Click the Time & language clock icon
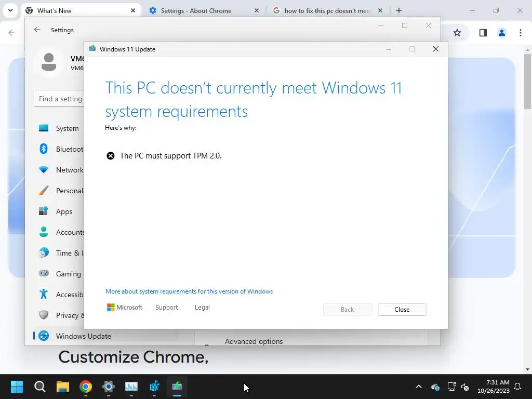 [x=44, y=253]
